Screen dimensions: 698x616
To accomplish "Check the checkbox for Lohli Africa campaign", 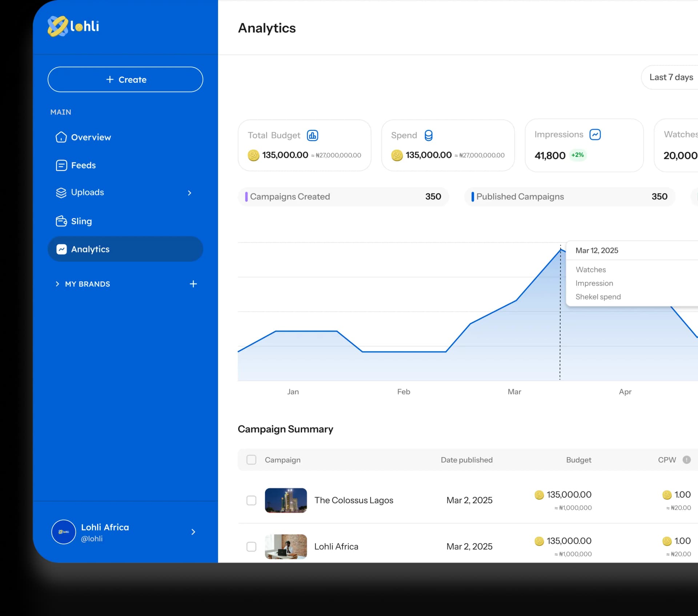I will tap(251, 547).
